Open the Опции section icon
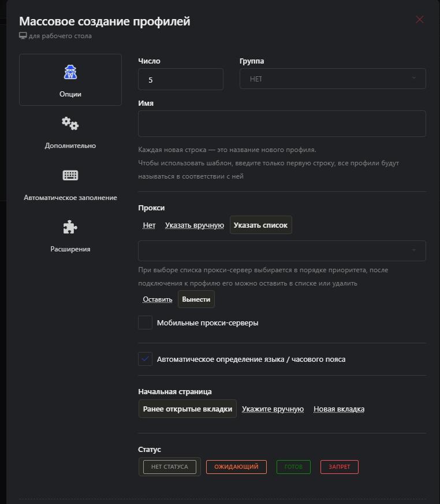 tap(70, 72)
